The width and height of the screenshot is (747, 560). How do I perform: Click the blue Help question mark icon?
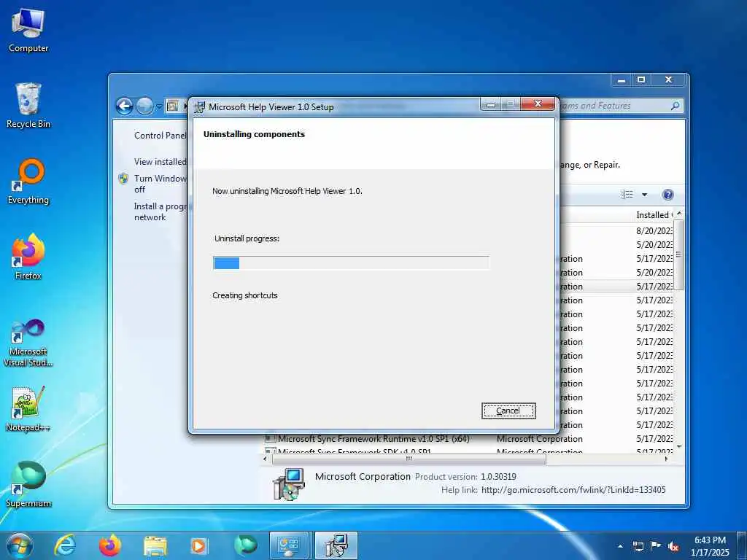668,194
